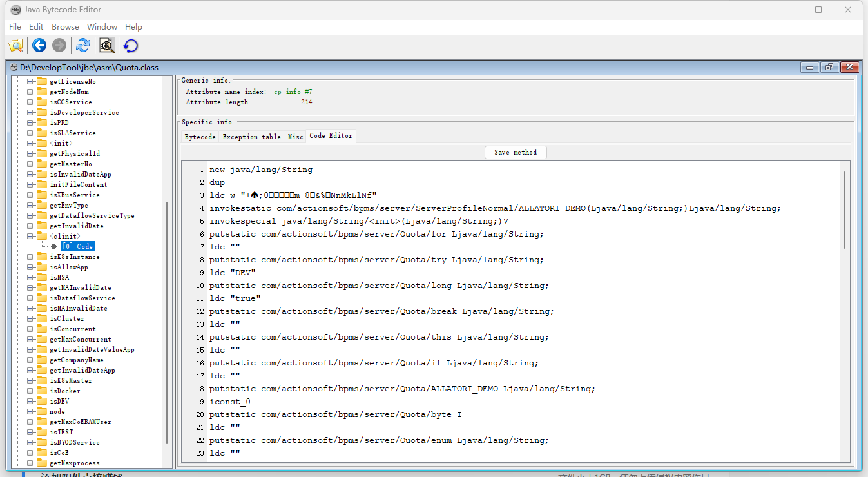Select the isBYODService tree item

[74, 442]
